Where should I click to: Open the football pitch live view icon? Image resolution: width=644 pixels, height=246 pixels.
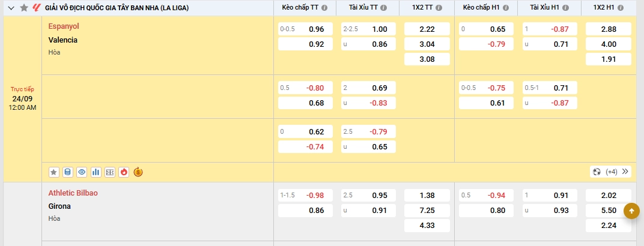[x=109, y=172]
